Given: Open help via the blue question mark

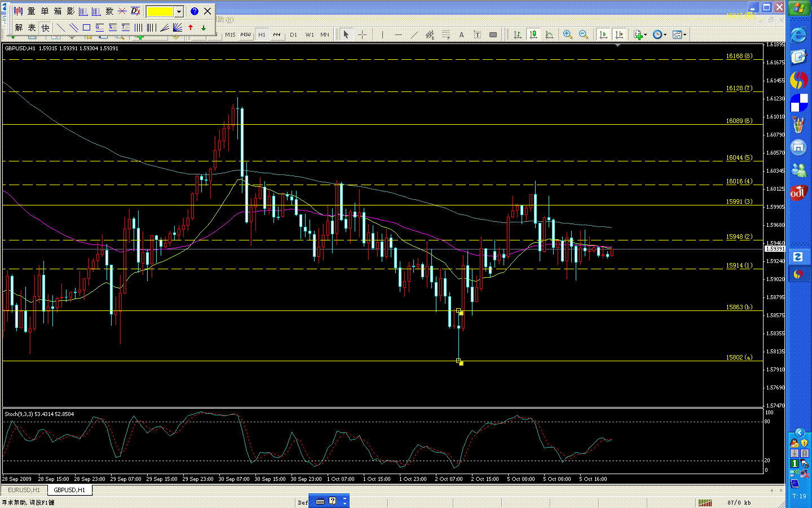Looking at the screenshot, I should 195,11.
